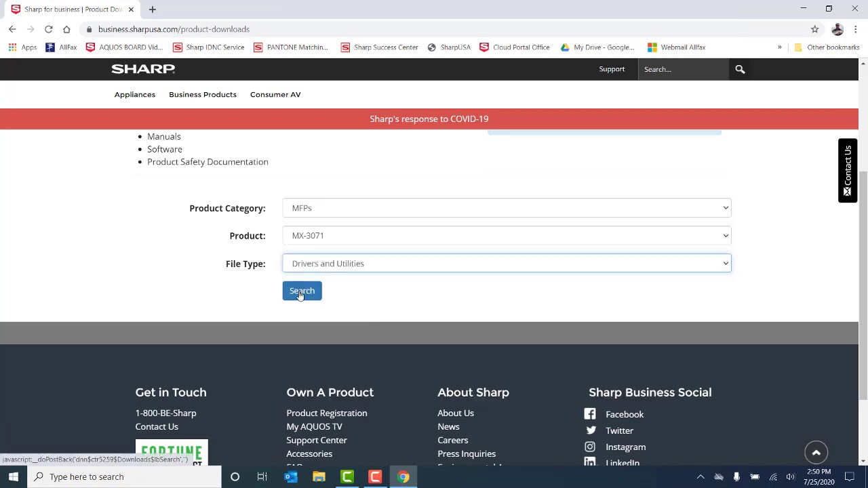Screen dimensions: 868x488
Task: Open the Instagram link text
Action: pyautogui.click(x=625, y=447)
